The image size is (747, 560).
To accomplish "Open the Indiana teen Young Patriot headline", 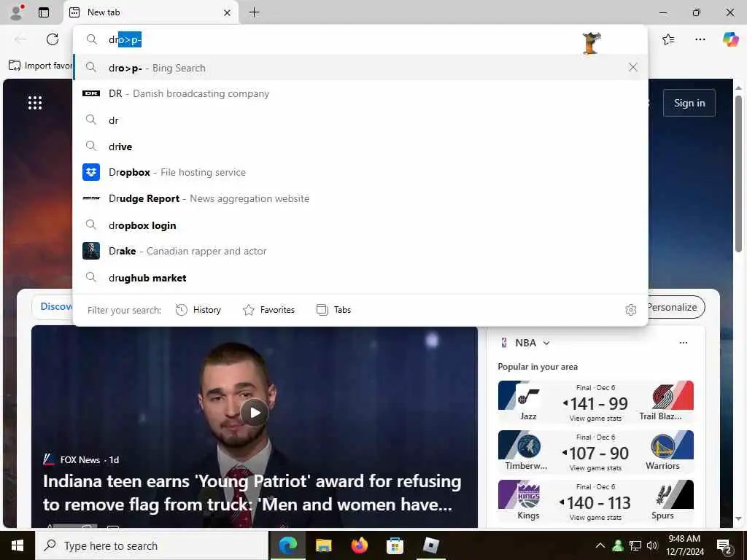I will pos(252,493).
